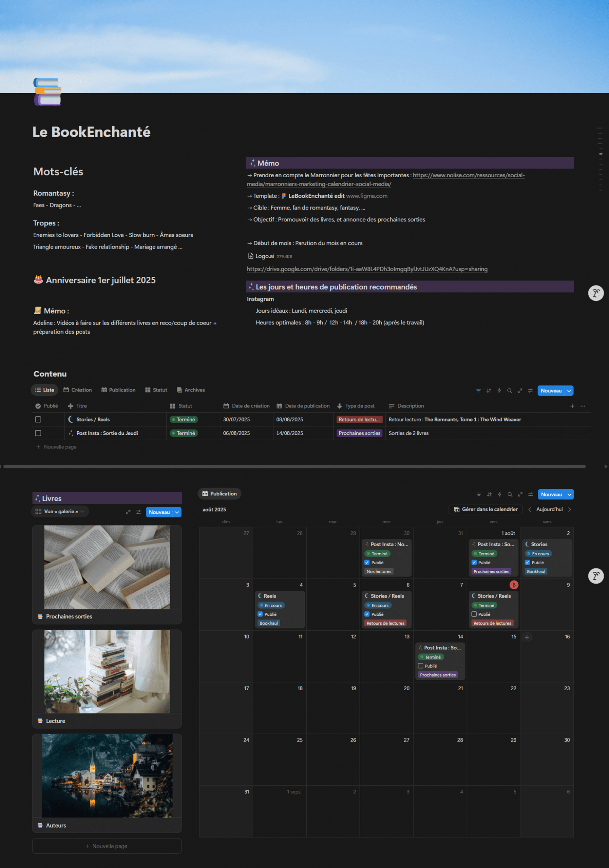
Task: Open the Prochaines sorties gallery card
Action: point(107,574)
